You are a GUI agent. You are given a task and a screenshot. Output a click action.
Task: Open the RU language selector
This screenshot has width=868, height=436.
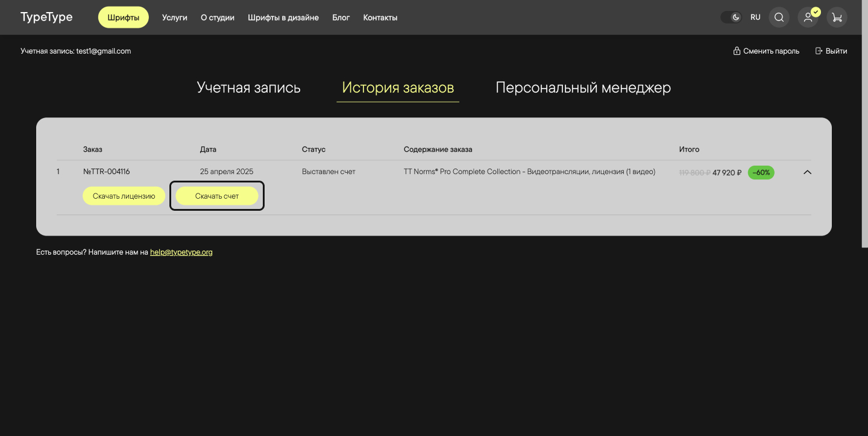[x=755, y=17]
